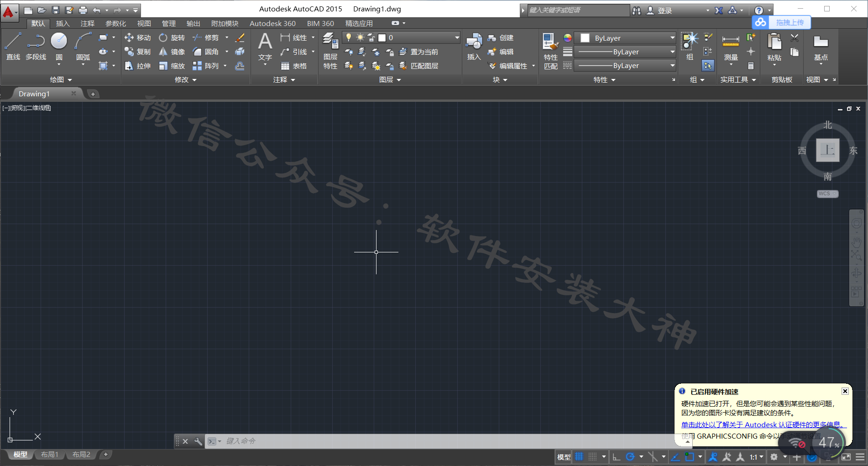
Task: Click the Undo arrow icon
Action: [x=97, y=10]
